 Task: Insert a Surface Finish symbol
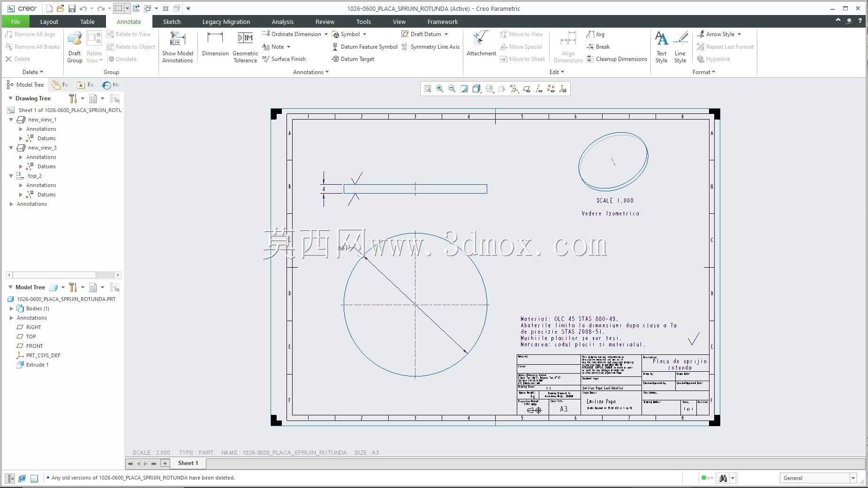284,59
